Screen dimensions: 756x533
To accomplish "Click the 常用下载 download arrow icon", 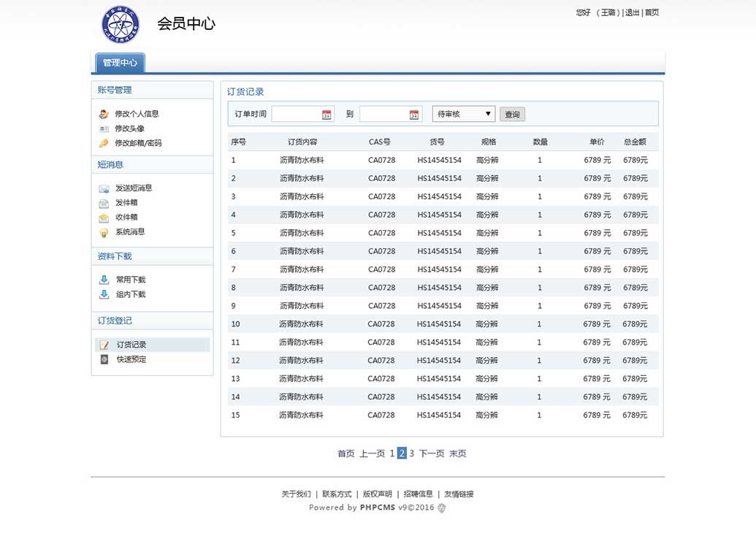I will 104,280.
